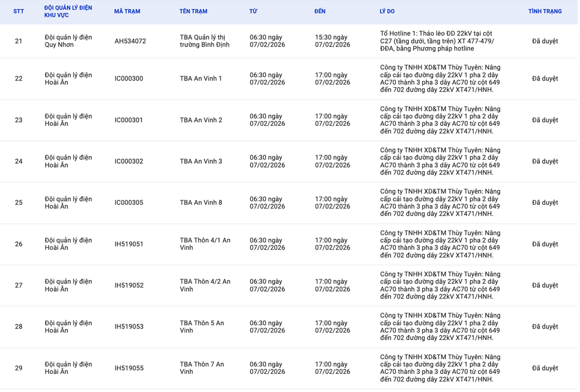Click the Tên trạm column header

[193, 11]
